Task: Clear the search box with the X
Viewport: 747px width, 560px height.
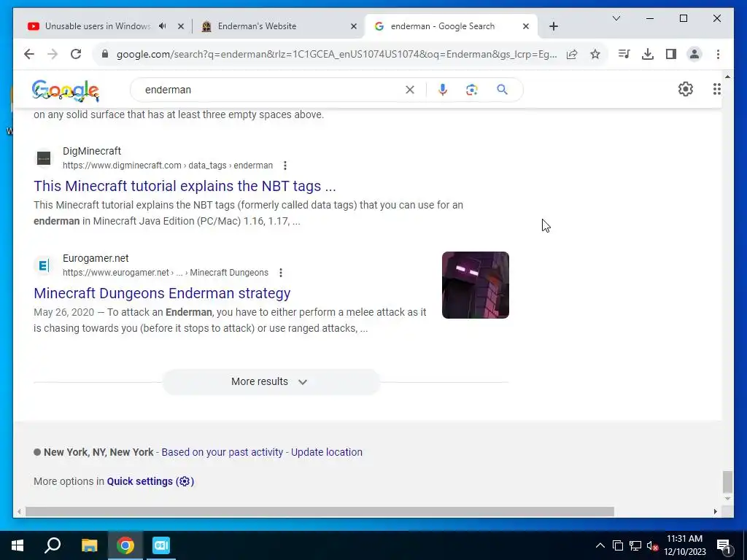Action: pos(410,90)
